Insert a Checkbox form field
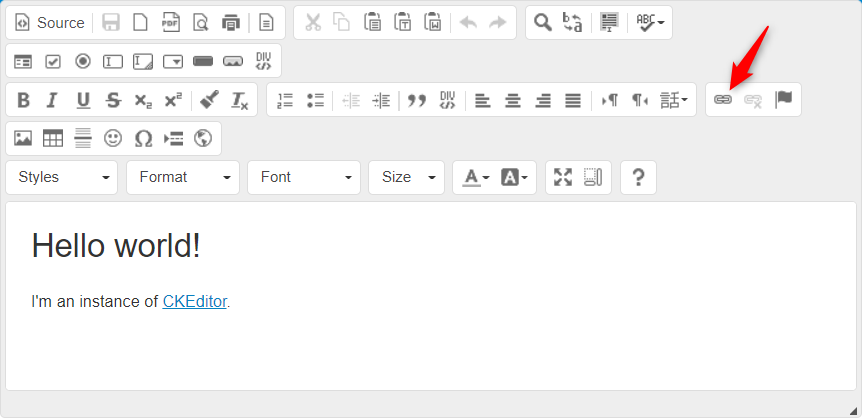 [x=53, y=61]
